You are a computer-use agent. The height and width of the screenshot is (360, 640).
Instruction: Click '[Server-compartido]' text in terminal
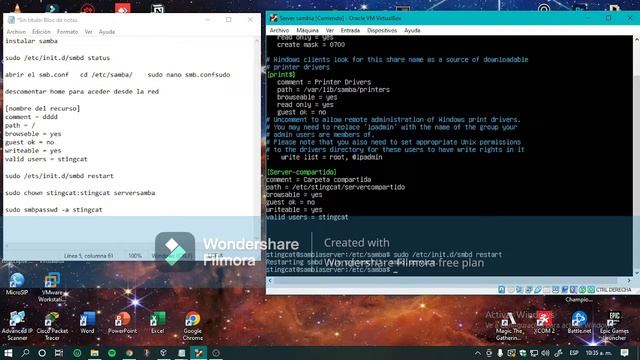click(302, 172)
